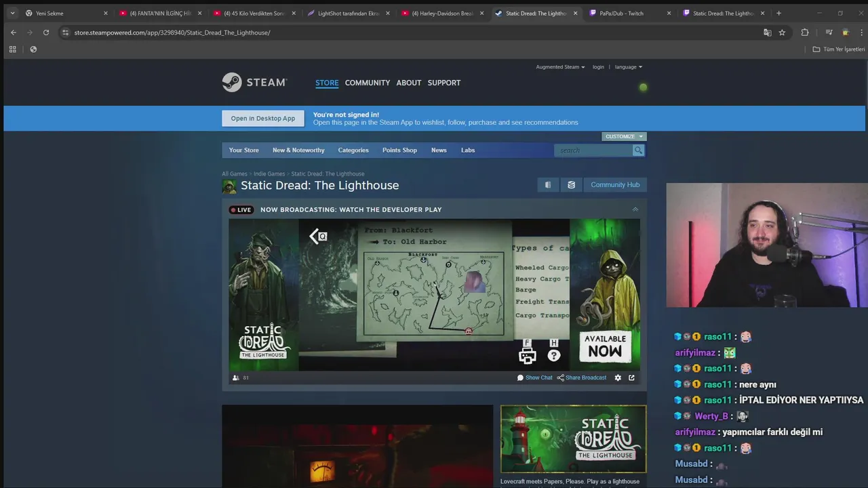Image resolution: width=868 pixels, height=488 pixels.
Task: Open the Your Store menu
Action: click(244, 150)
